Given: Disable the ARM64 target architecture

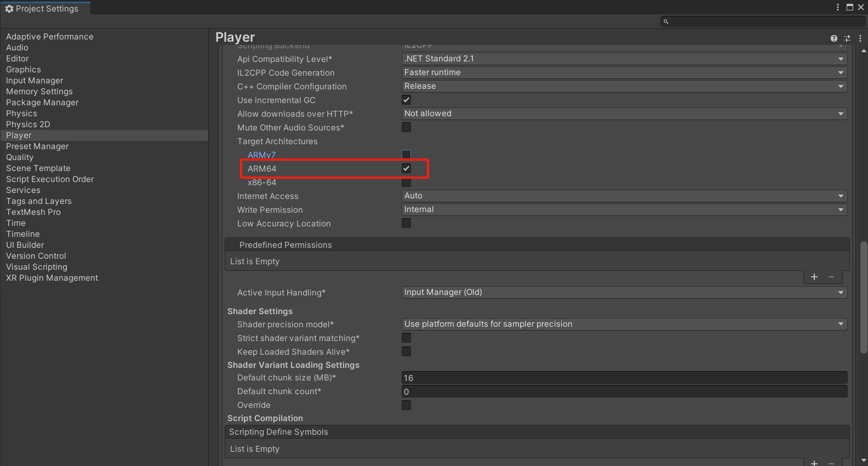Looking at the screenshot, I should tap(406, 168).
